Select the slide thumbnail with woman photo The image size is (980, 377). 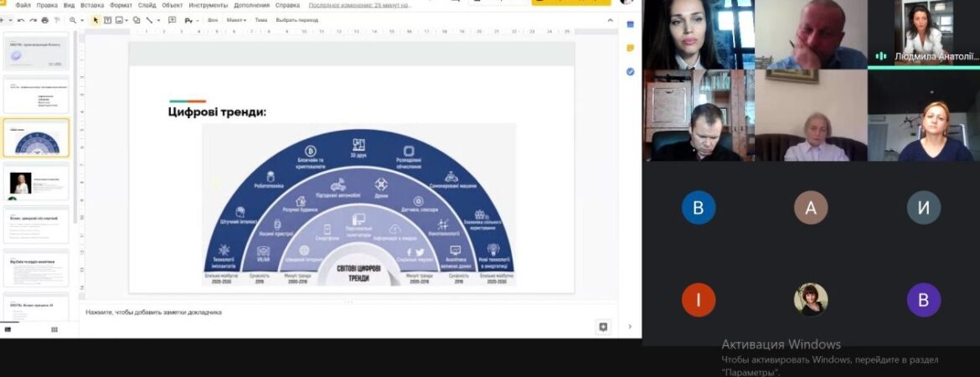36,181
